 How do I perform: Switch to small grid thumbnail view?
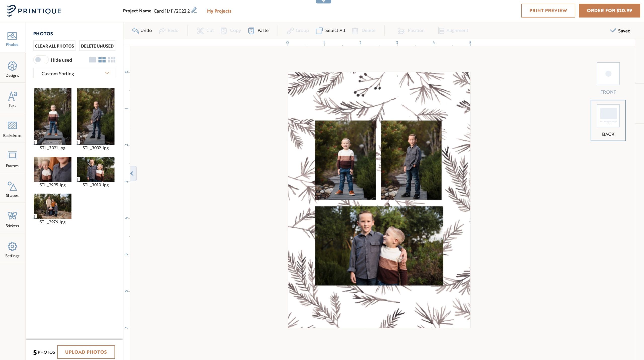[x=112, y=60]
